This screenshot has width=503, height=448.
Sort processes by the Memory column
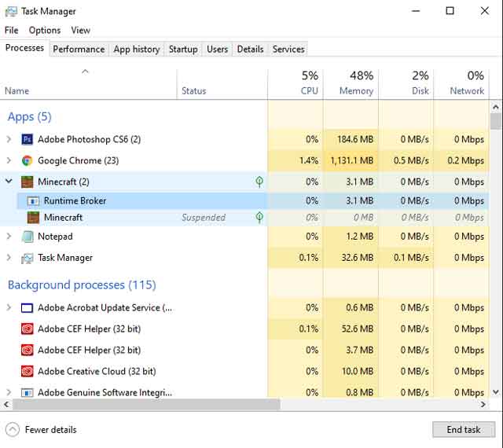(x=351, y=83)
